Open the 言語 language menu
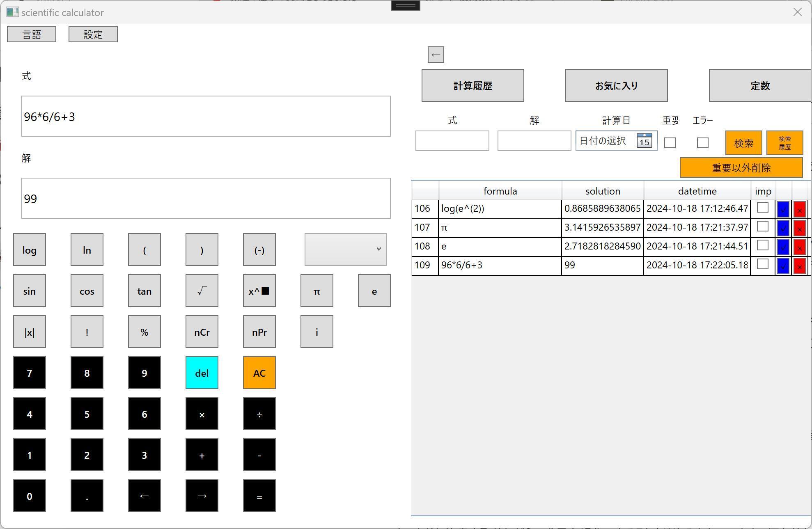Viewport: 812px width, 529px height. coord(32,34)
